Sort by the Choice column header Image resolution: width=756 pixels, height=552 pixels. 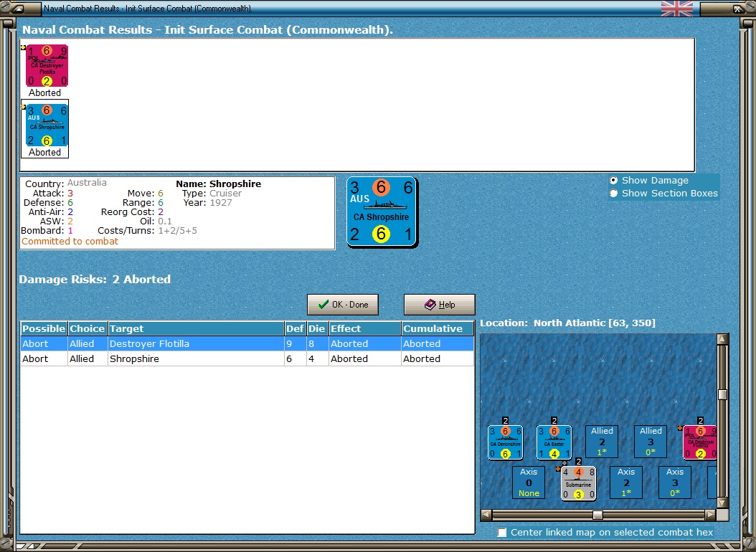click(88, 328)
